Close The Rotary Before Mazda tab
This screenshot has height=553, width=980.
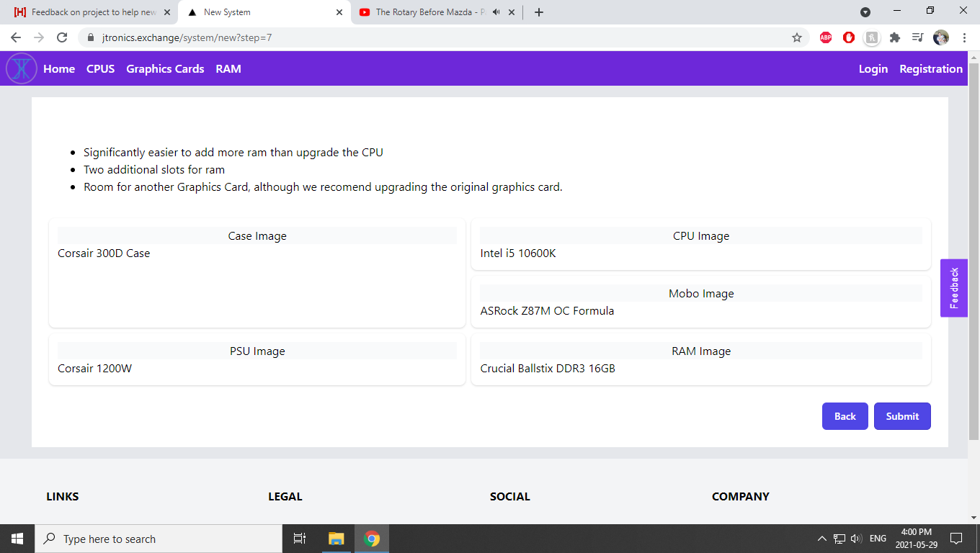(x=512, y=12)
